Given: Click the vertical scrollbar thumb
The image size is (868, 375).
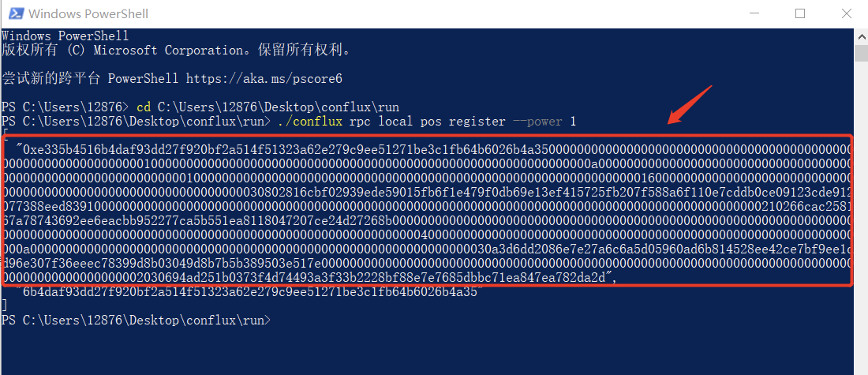Looking at the screenshot, I should (x=861, y=53).
